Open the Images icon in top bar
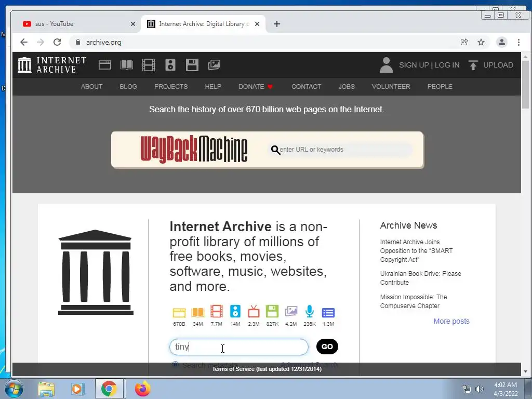Viewport: 532px width, 399px height. coord(214,65)
